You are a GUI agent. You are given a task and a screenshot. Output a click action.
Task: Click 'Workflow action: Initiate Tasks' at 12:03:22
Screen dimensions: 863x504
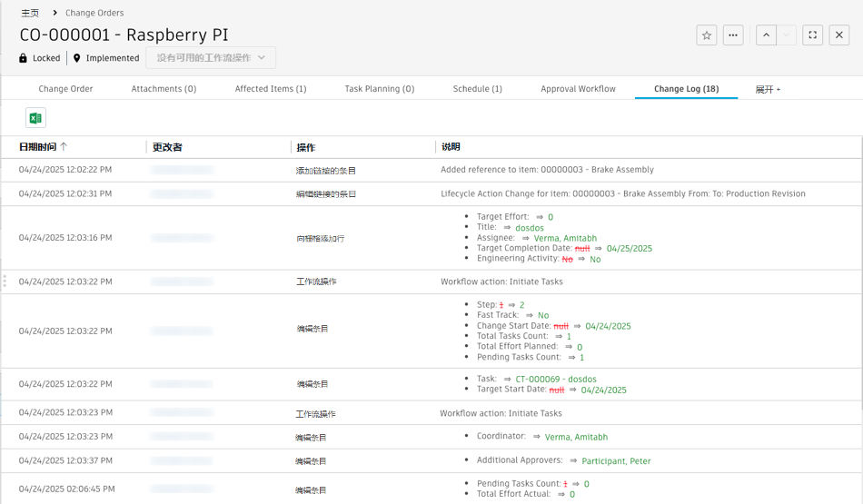[x=502, y=282]
